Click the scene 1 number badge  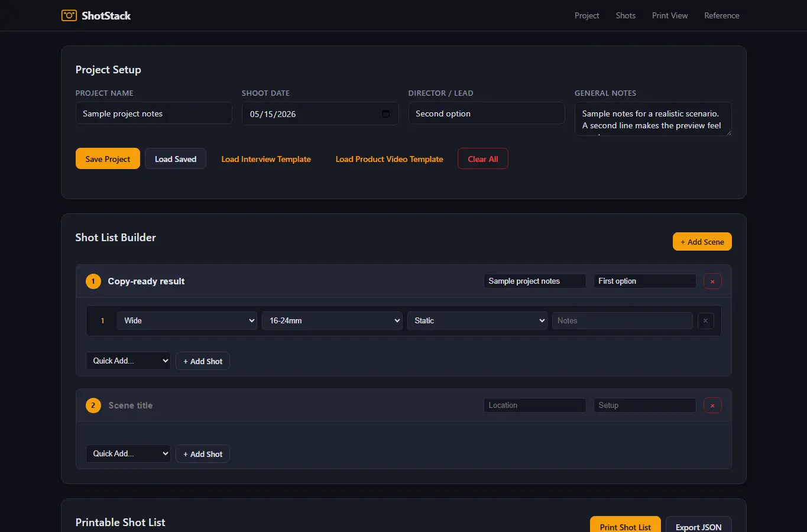(93, 281)
